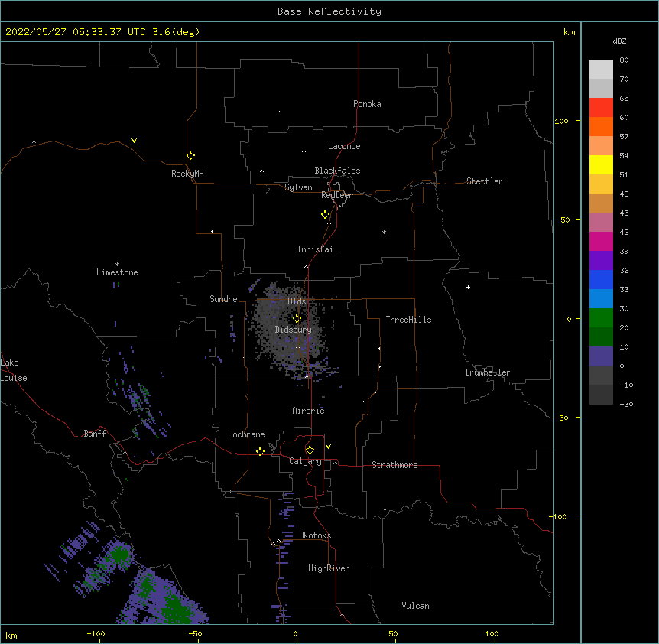
Task: Select the red 65-60 dBZ swatch
Action: [601, 108]
